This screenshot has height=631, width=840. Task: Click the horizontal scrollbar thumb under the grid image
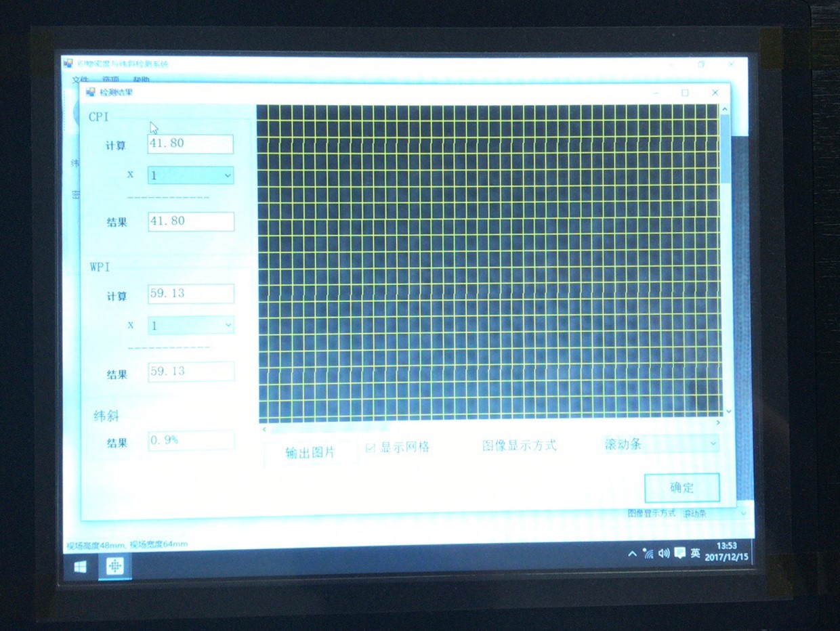coord(329,428)
